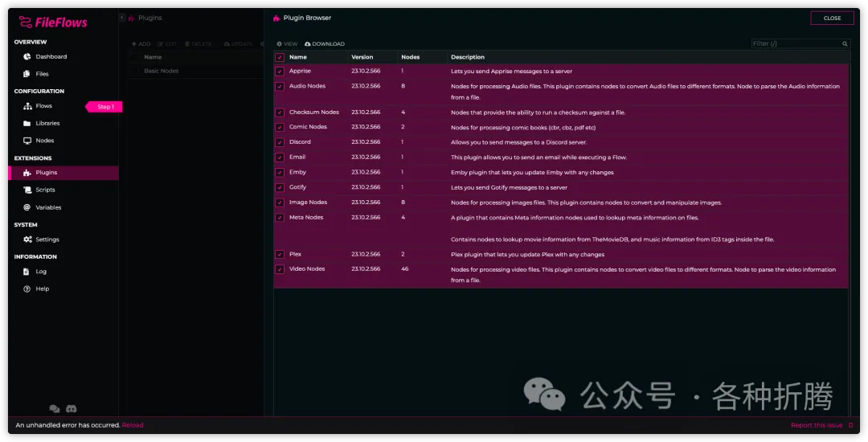Click the VIEW button label

pos(291,43)
